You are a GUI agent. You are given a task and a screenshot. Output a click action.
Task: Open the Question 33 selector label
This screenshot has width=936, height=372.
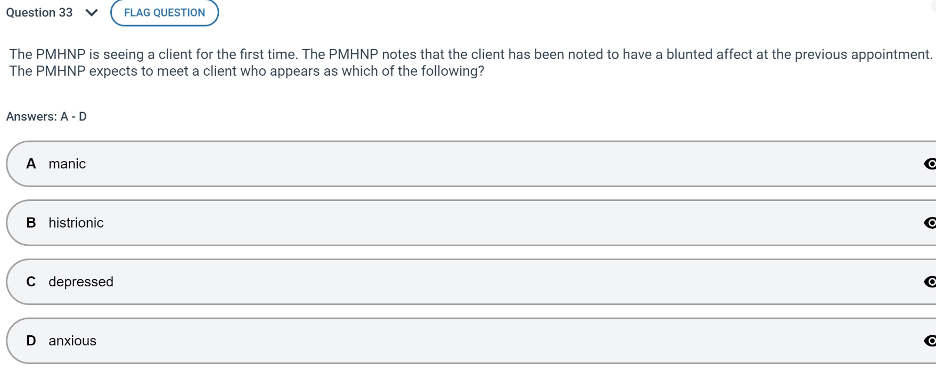click(x=39, y=13)
